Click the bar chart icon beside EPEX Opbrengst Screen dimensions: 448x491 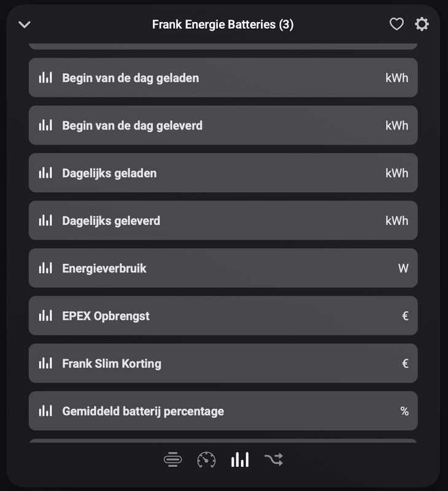coord(46,315)
